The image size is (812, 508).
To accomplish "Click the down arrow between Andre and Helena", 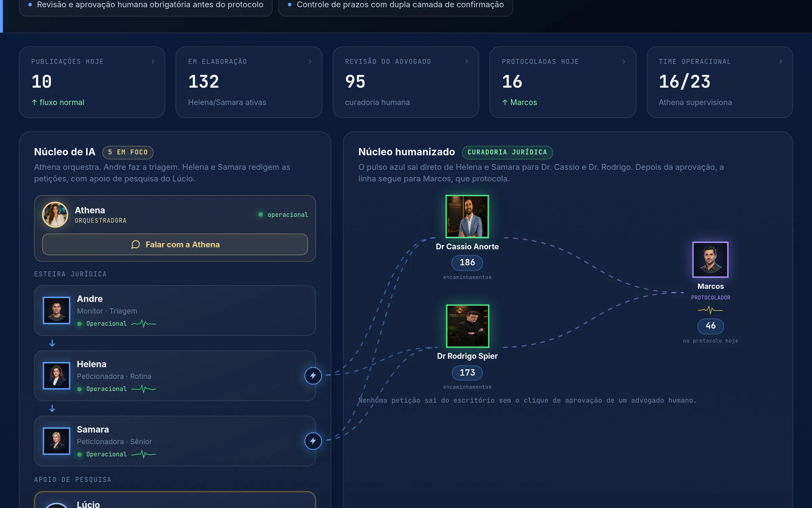I will [52, 343].
